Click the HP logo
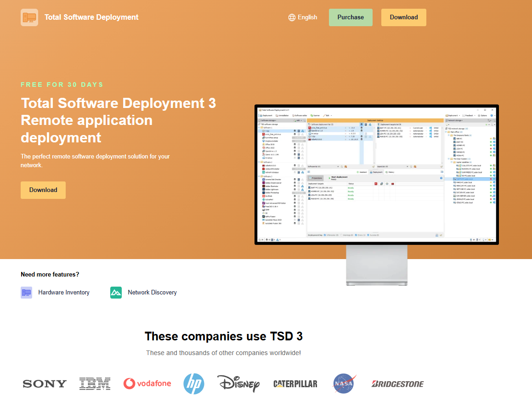 tap(194, 384)
